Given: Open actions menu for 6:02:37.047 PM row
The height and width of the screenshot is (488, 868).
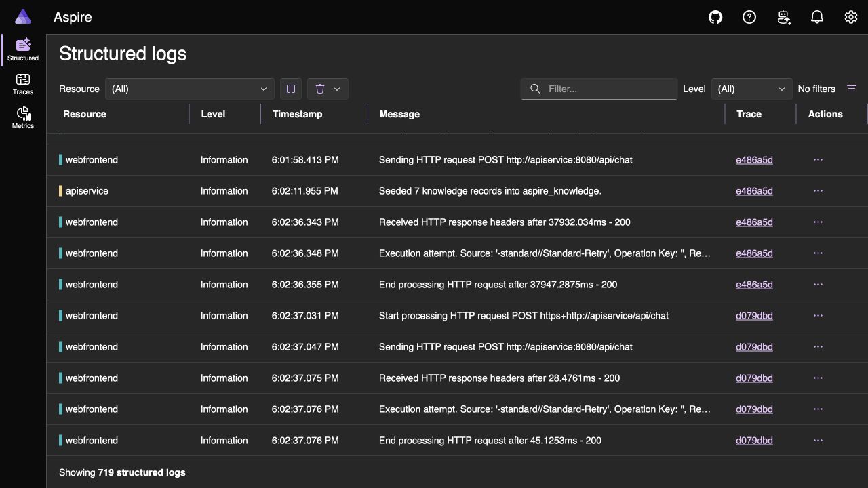Looking at the screenshot, I should tap(818, 347).
